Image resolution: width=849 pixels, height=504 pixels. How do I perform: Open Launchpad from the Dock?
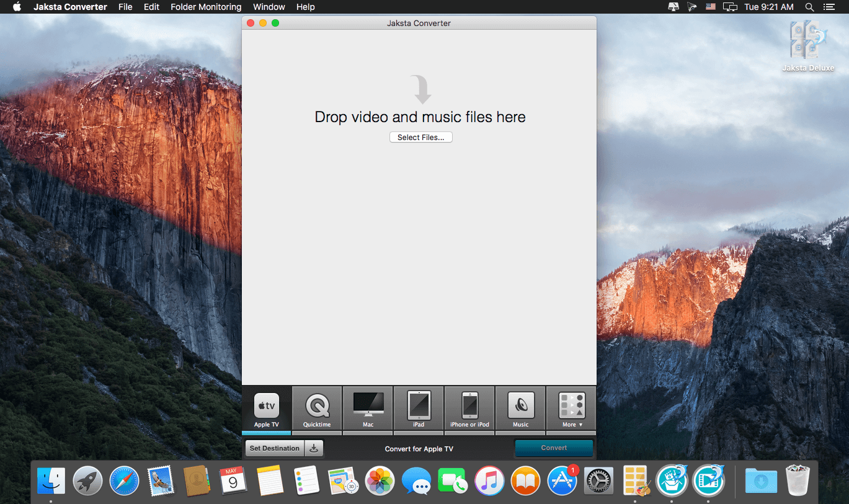coord(87,481)
